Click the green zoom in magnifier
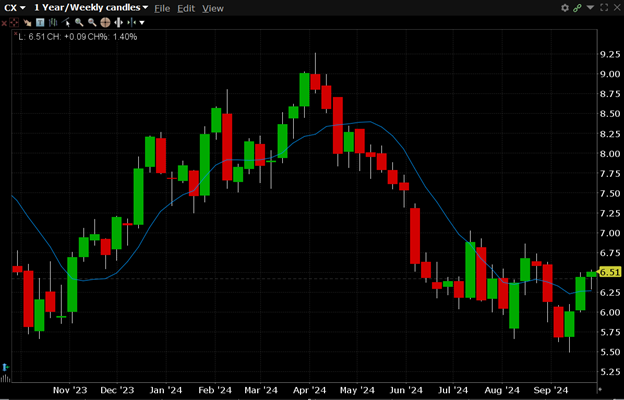 [x=79, y=23]
